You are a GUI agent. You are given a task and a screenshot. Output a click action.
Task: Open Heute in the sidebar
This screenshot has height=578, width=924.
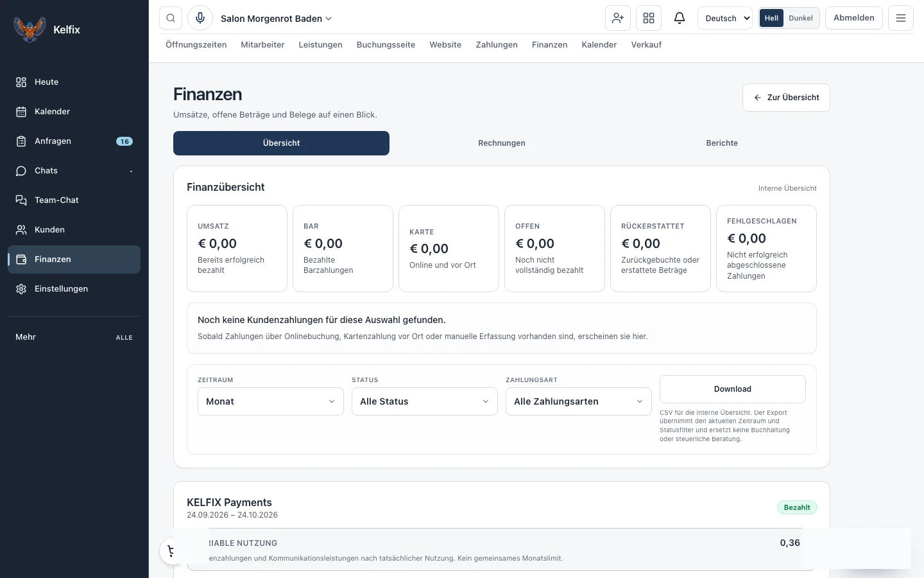pyautogui.click(x=74, y=82)
